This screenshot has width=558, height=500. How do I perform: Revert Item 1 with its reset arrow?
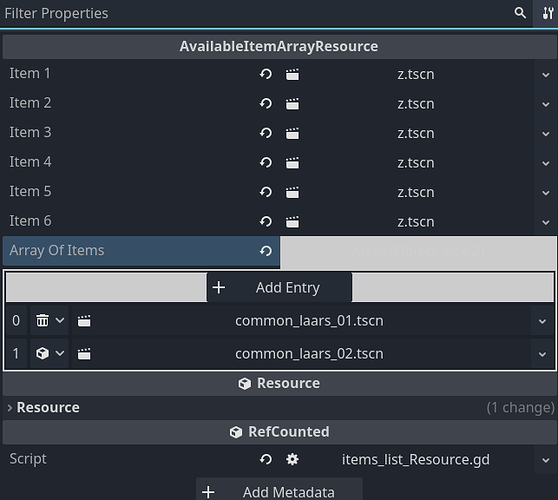pyautogui.click(x=265, y=74)
